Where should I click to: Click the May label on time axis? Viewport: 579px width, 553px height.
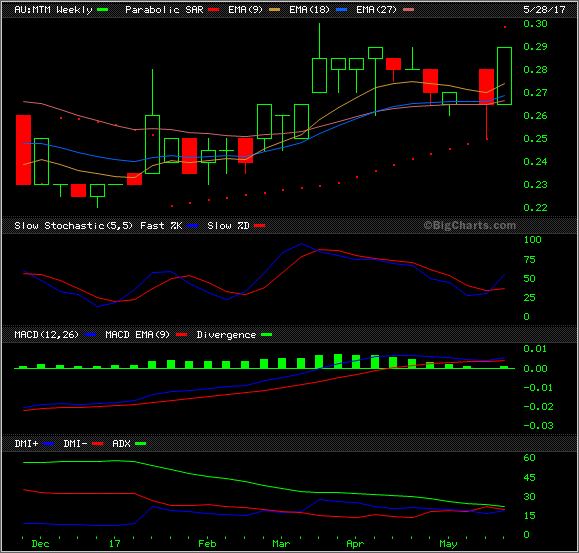[x=448, y=544]
